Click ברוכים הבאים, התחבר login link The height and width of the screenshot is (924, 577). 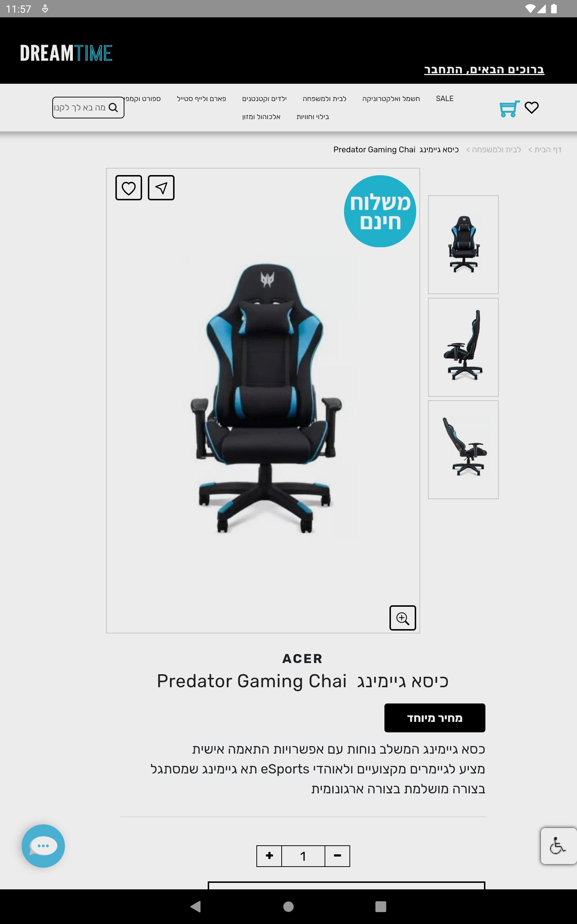484,70
